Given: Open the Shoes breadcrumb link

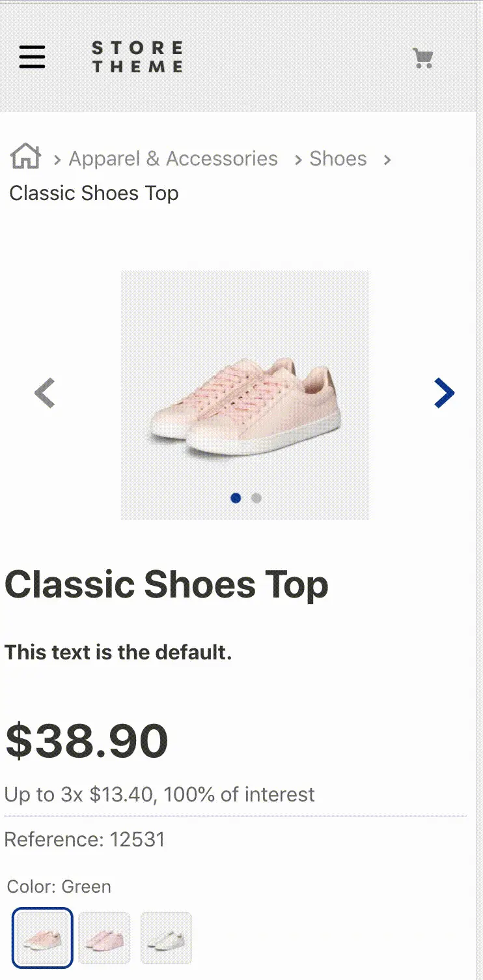Looking at the screenshot, I should point(338,158).
